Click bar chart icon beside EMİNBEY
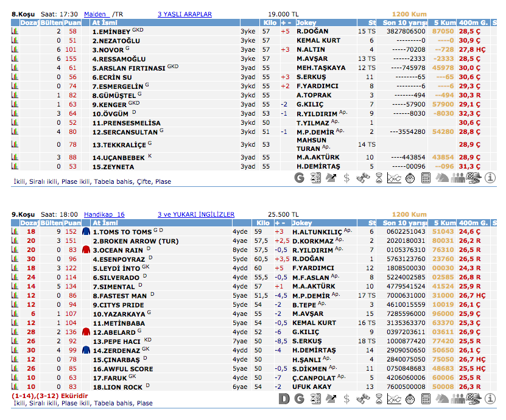506x420 pixels. tap(15, 30)
